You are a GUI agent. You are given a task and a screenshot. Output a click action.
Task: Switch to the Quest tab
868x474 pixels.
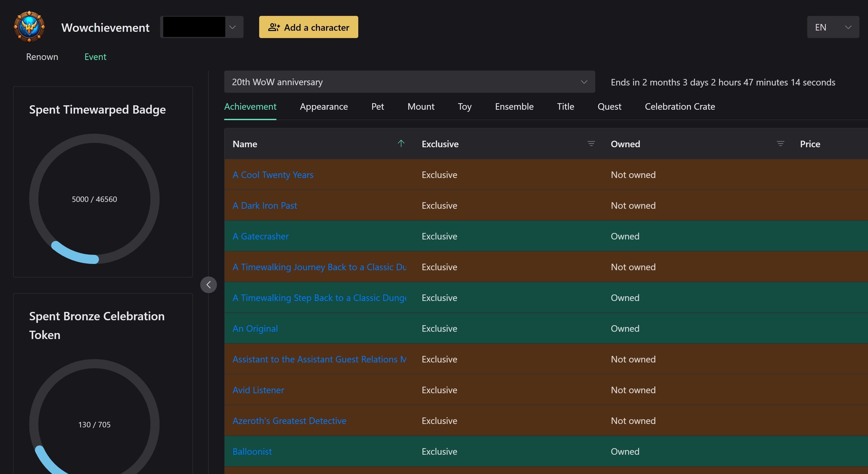point(609,107)
